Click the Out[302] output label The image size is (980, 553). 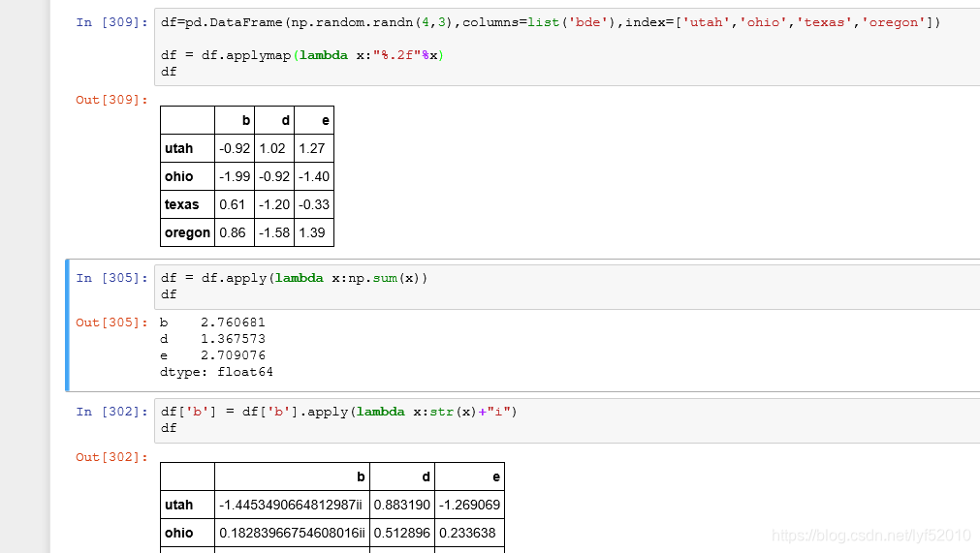coord(111,457)
